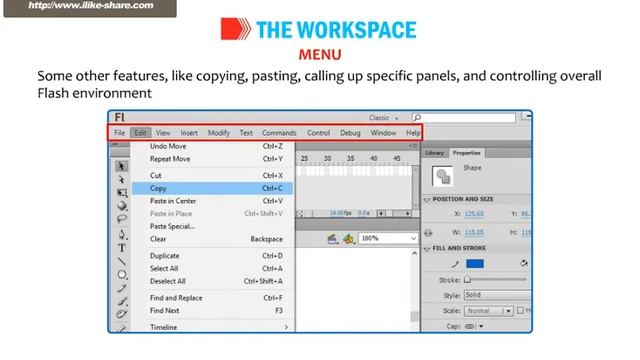Open the Debug menu

[350, 133]
